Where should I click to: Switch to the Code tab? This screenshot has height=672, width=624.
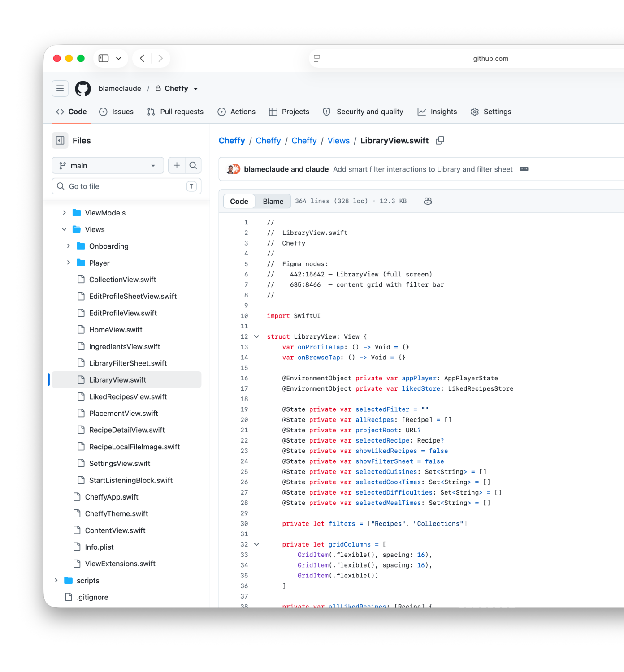tap(71, 112)
